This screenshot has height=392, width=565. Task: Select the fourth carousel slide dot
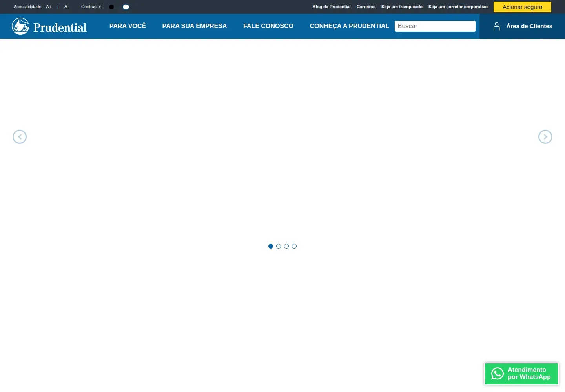294,246
